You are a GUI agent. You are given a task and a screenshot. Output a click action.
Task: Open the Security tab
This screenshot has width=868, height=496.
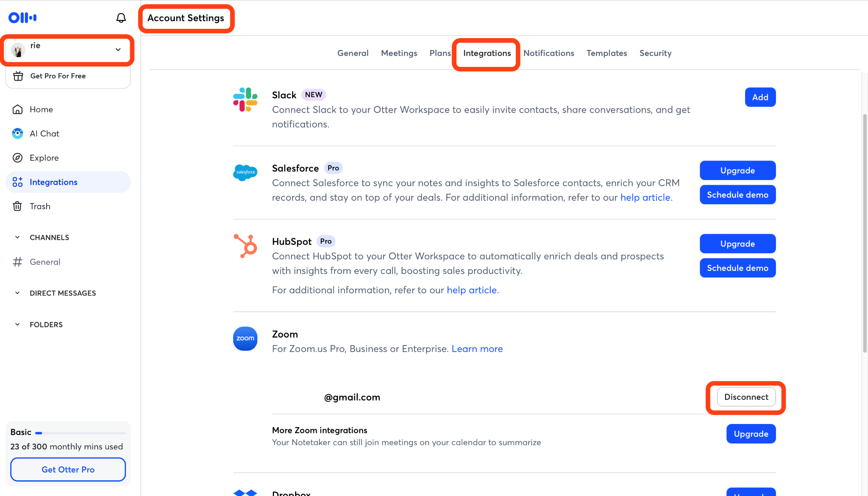(656, 53)
